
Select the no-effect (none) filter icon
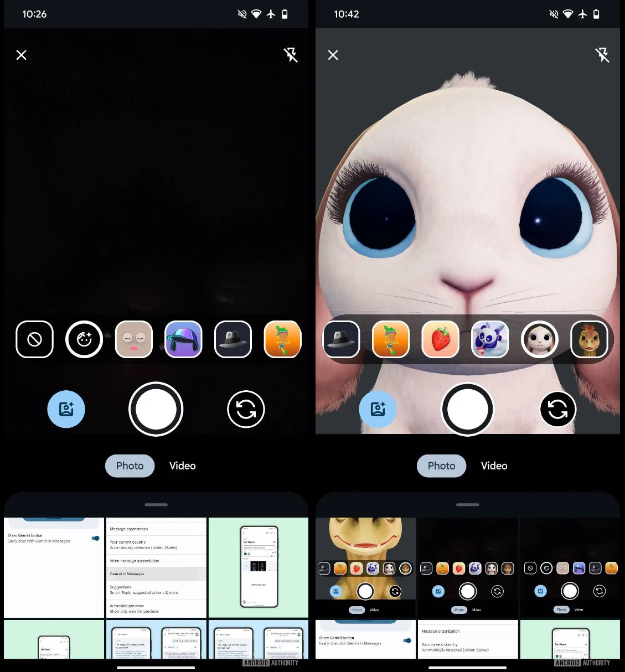[35, 339]
